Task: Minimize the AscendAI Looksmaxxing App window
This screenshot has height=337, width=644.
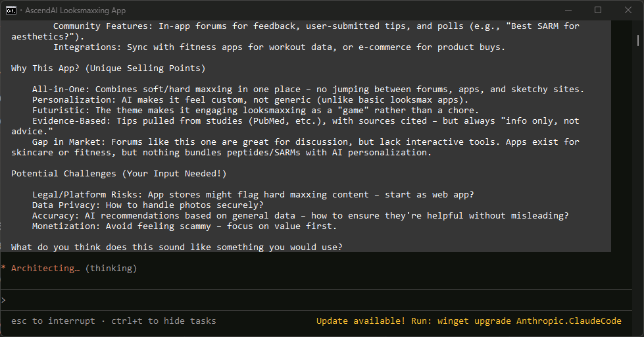Action: pos(568,11)
